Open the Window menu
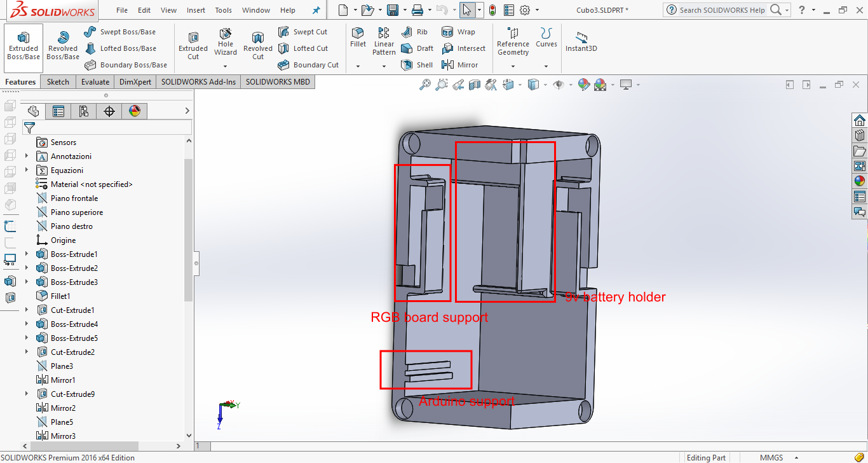 pyautogui.click(x=256, y=10)
